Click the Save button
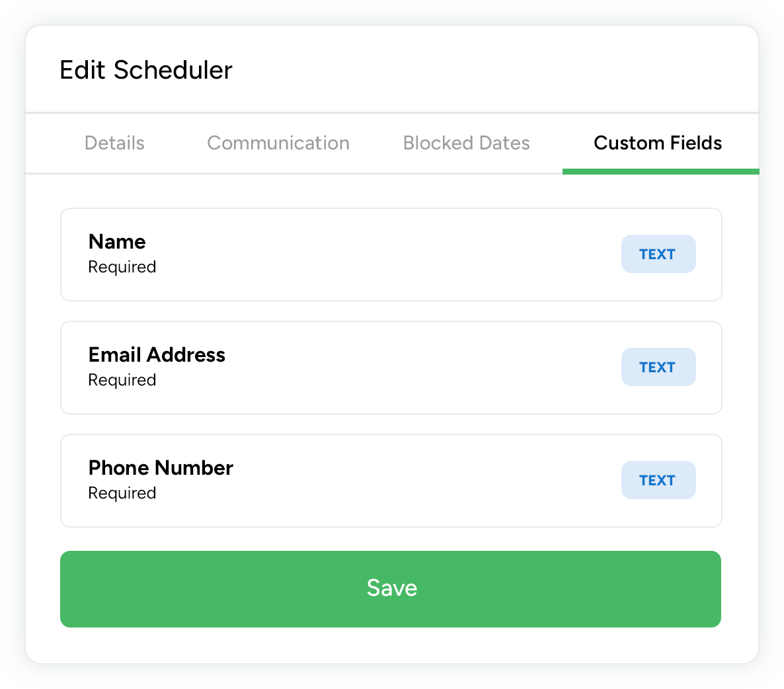The width and height of the screenshot is (784, 689). 391,588
